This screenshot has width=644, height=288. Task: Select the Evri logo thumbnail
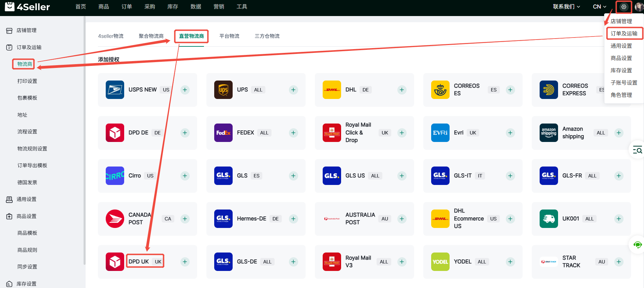(440, 133)
